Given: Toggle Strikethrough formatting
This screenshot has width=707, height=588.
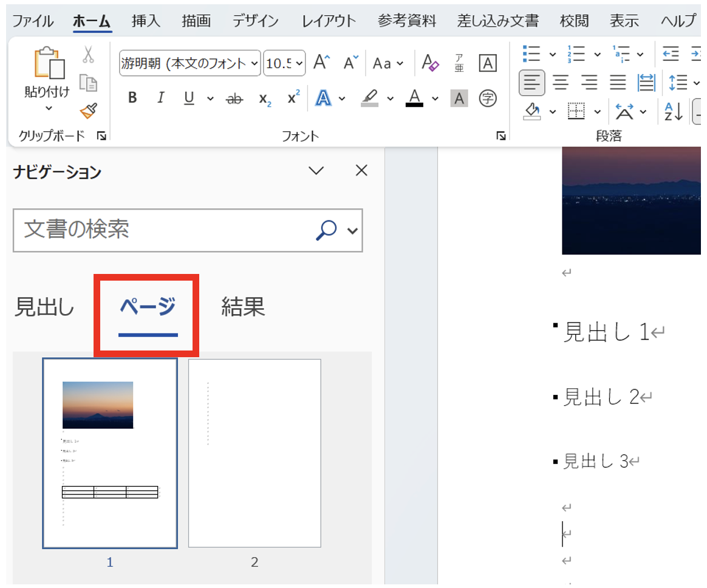Looking at the screenshot, I should click(x=234, y=99).
